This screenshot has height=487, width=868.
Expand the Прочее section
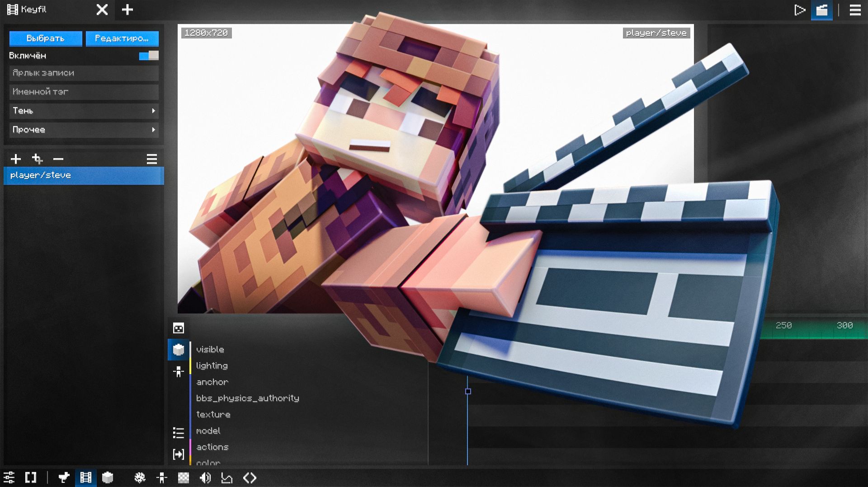(x=84, y=130)
